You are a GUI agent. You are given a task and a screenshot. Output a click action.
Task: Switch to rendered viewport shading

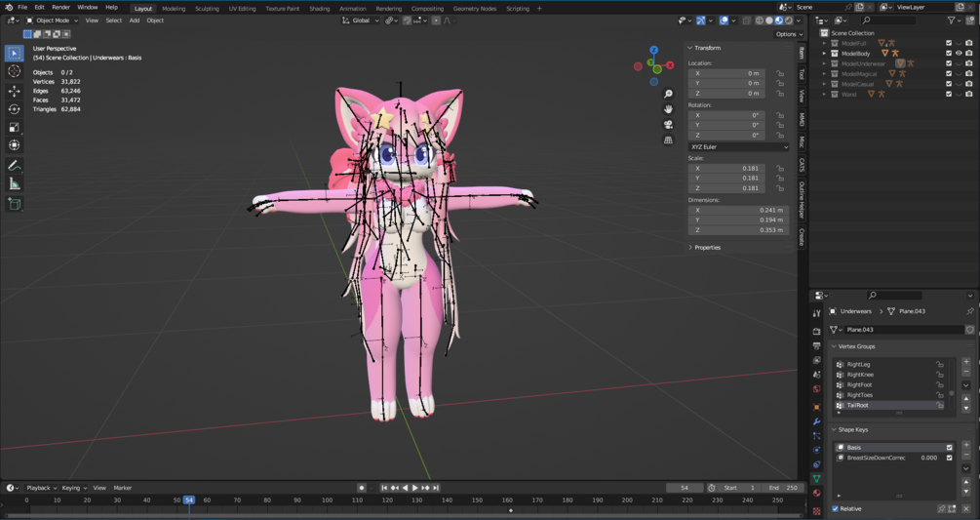coord(789,20)
